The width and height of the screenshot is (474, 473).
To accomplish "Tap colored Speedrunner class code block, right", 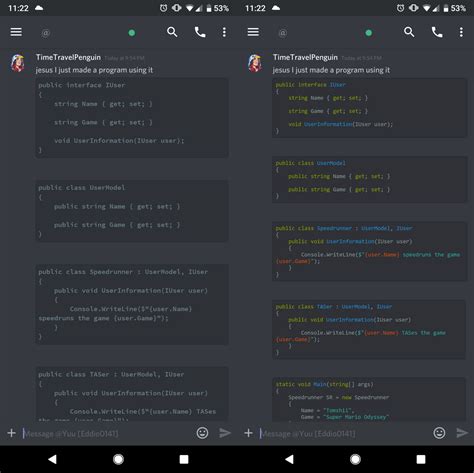I will tap(369, 251).
